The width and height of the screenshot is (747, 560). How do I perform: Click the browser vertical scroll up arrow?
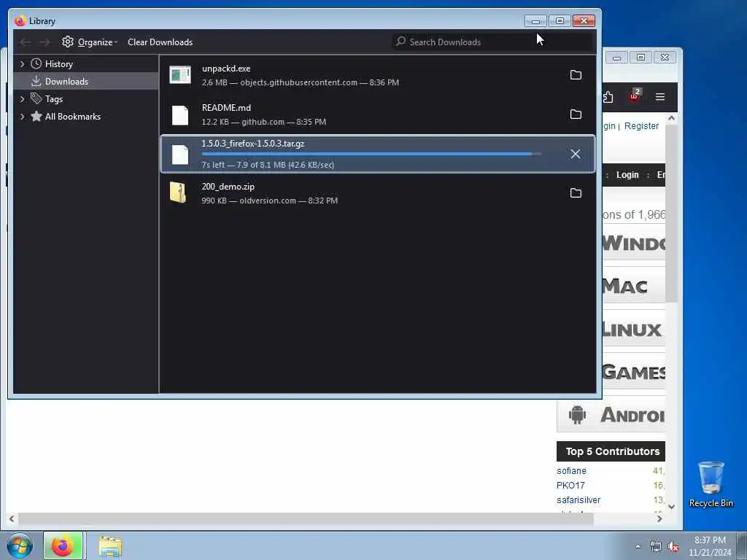[x=671, y=117]
